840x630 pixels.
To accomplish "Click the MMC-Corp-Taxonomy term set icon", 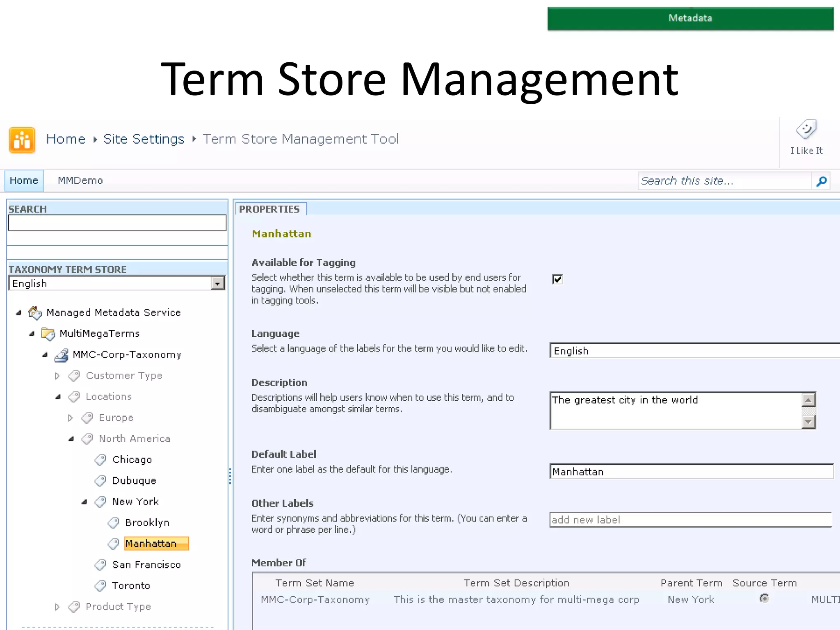I will coord(61,355).
